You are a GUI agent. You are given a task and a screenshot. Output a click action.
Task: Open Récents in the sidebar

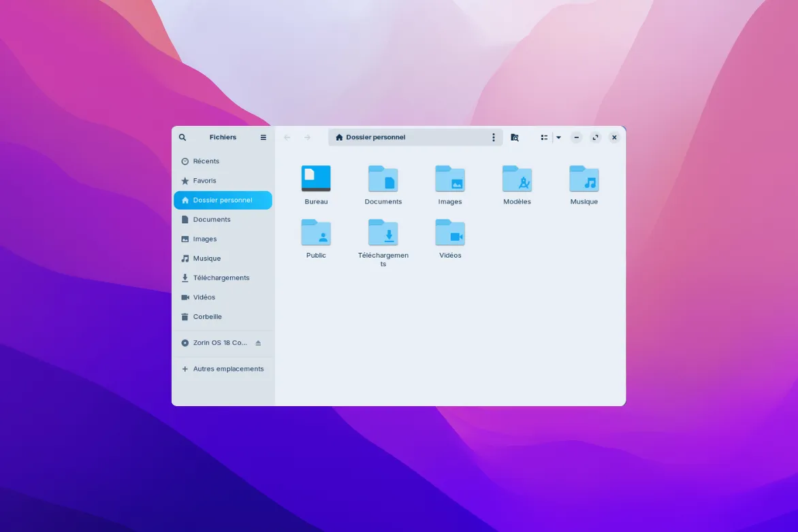click(206, 161)
